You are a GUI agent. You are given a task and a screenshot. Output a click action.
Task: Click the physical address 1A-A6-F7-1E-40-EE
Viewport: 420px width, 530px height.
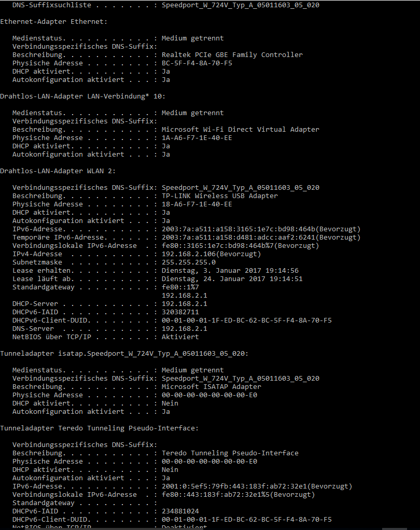[197, 138]
